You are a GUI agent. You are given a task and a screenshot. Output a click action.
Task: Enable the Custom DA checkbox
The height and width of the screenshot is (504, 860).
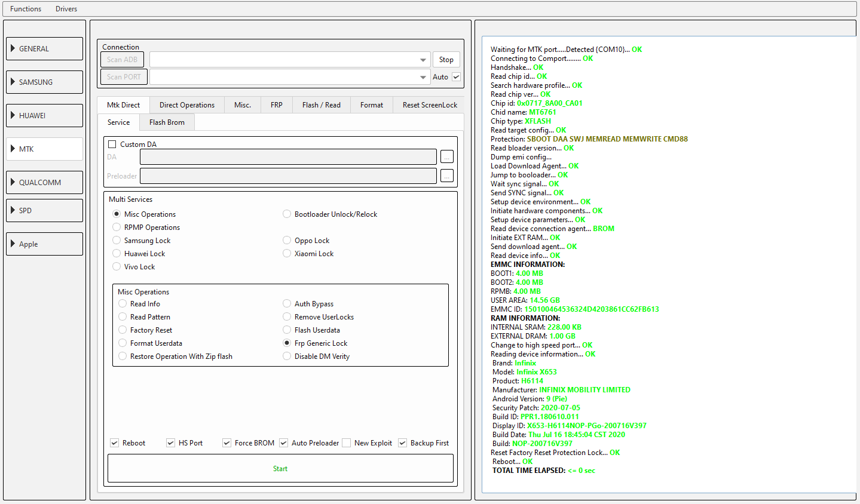click(112, 145)
